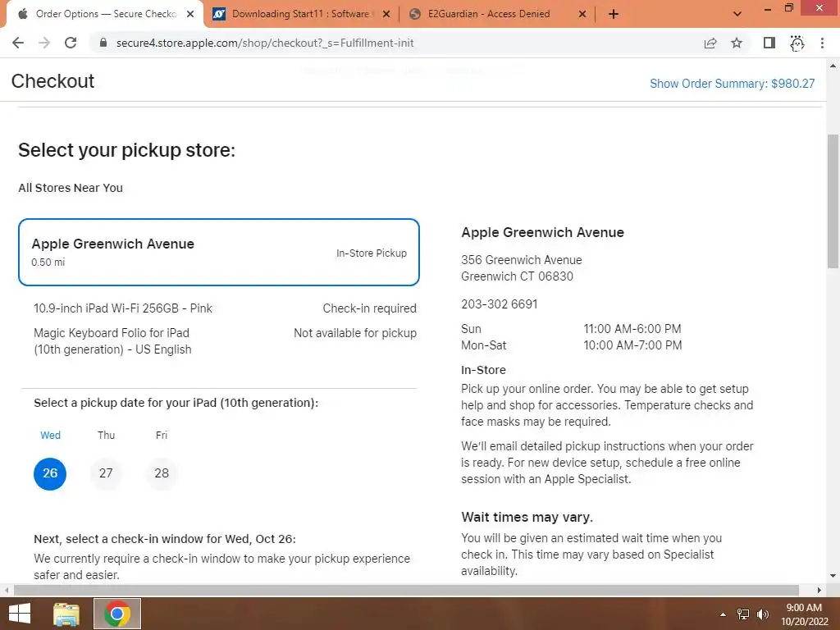
Task: Click the address bar URL
Action: [x=265, y=43]
